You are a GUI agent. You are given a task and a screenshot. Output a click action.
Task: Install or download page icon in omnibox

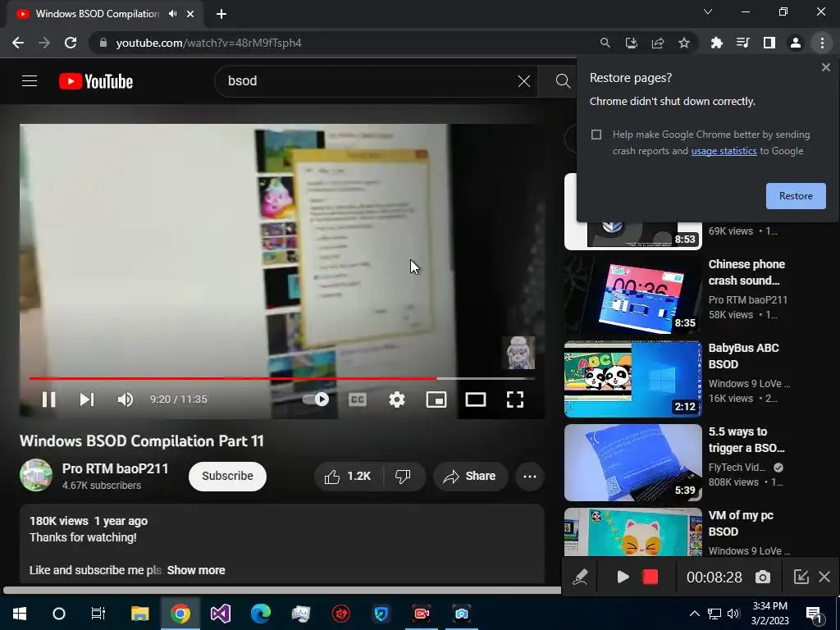632,43
